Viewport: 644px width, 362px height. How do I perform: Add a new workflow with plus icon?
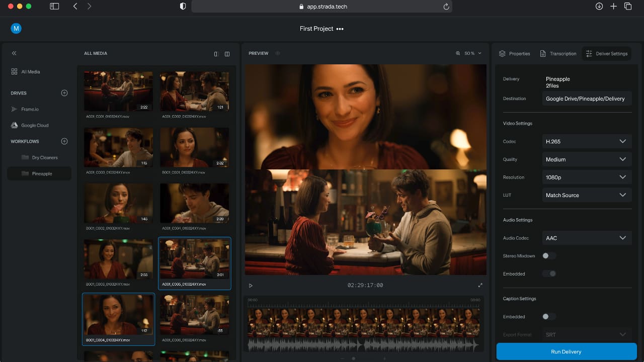(x=64, y=141)
